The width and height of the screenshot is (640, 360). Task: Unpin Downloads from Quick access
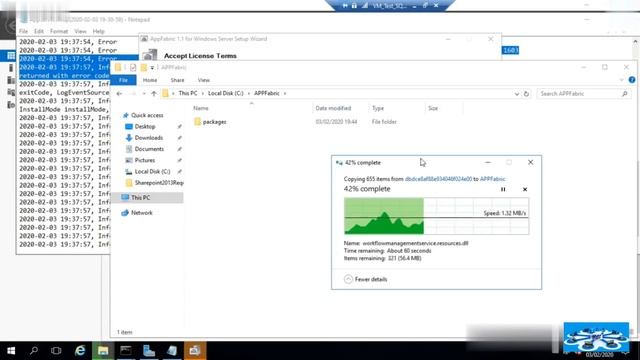tap(179, 138)
